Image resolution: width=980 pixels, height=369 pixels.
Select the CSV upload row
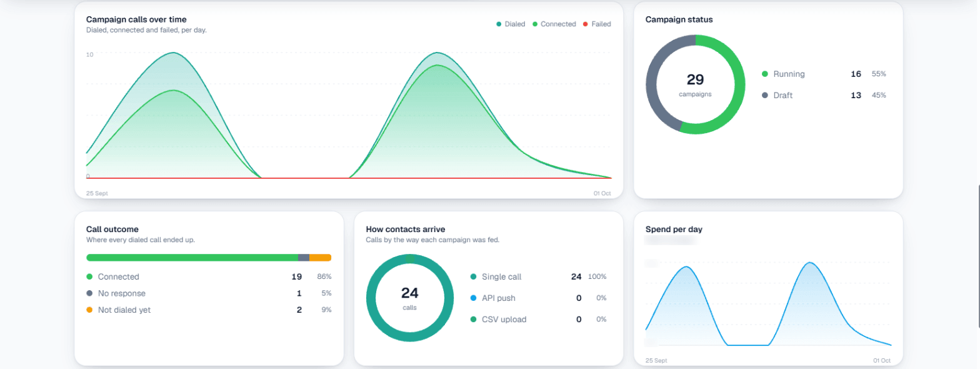pyautogui.click(x=538, y=319)
